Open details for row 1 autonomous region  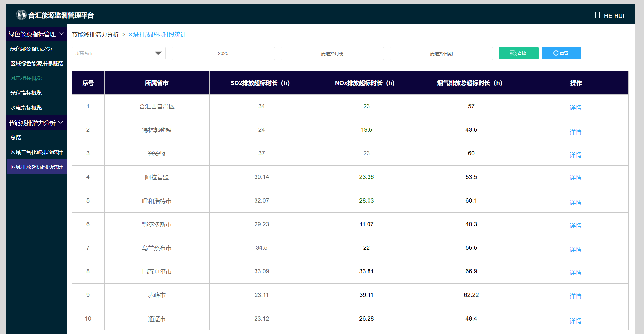[575, 108]
